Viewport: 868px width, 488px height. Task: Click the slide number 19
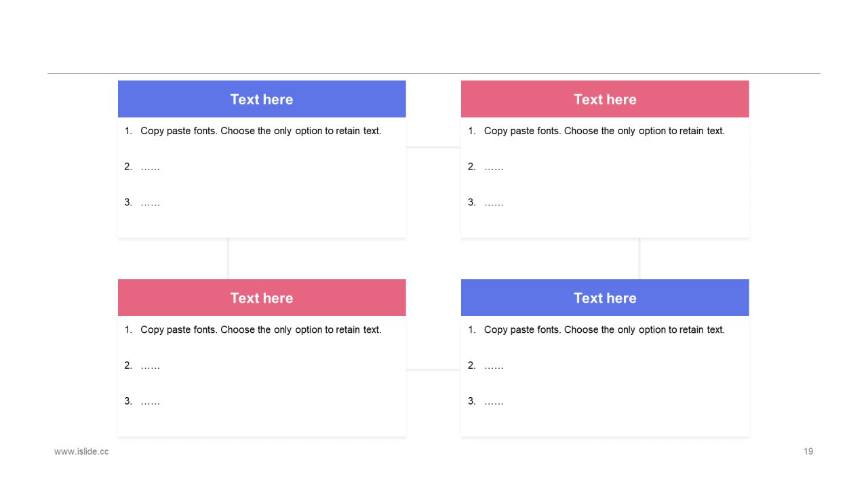click(x=808, y=451)
